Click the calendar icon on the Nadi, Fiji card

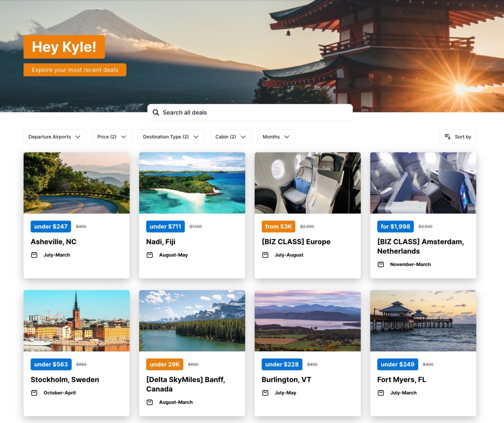pos(150,255)
